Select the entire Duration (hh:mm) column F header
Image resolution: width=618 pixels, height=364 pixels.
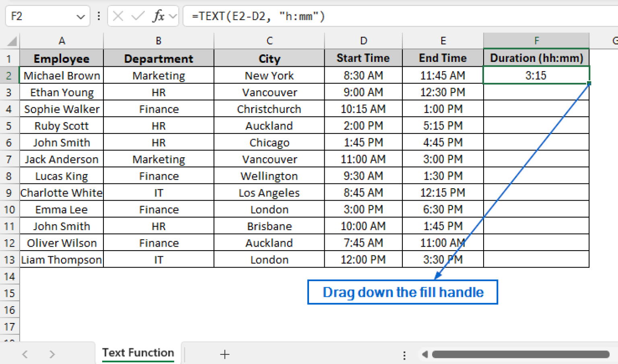(x=536, y=40)
